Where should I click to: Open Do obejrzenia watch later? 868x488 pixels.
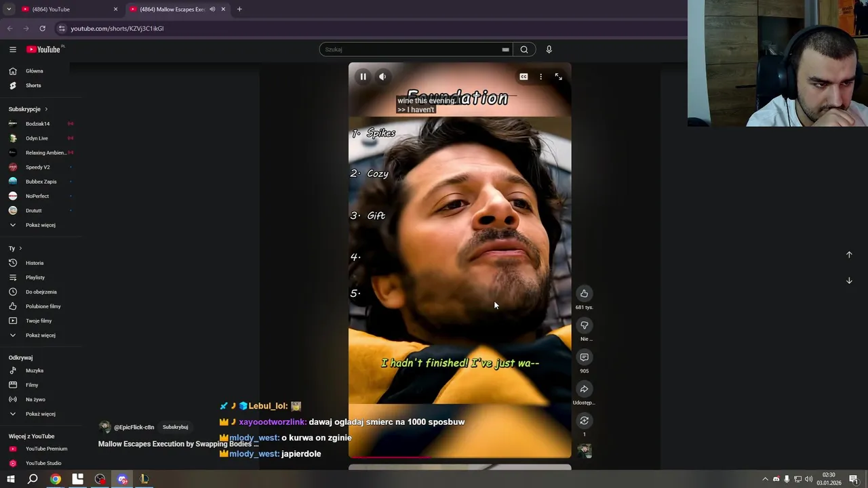pos(41,292)
